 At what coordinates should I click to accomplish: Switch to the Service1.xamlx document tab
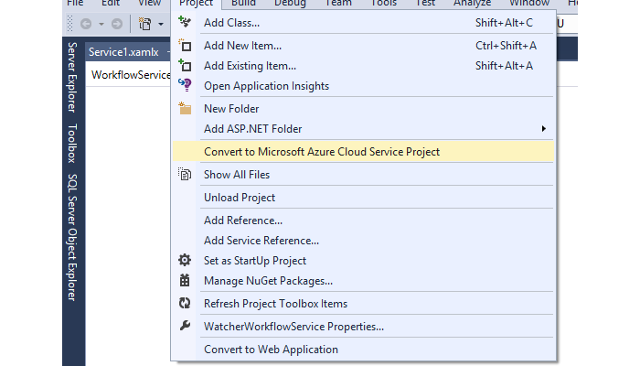pos(124,52)
